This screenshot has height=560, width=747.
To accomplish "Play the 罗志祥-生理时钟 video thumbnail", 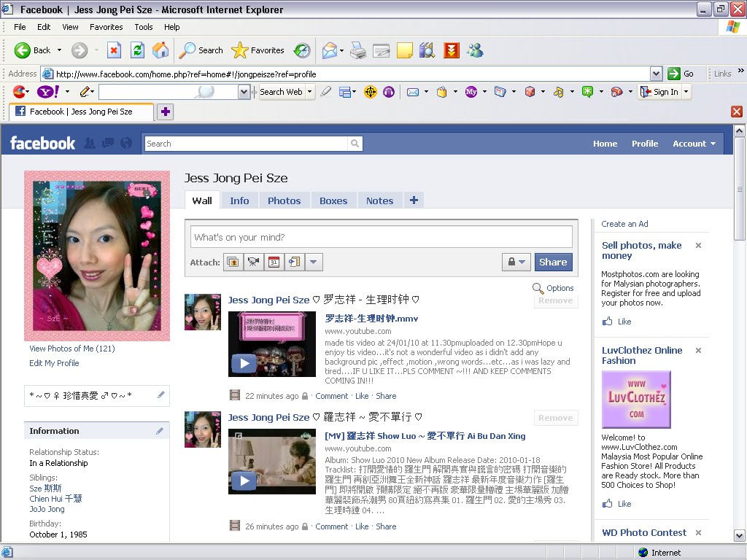I will pyautogui.click(x=272, y=344).
